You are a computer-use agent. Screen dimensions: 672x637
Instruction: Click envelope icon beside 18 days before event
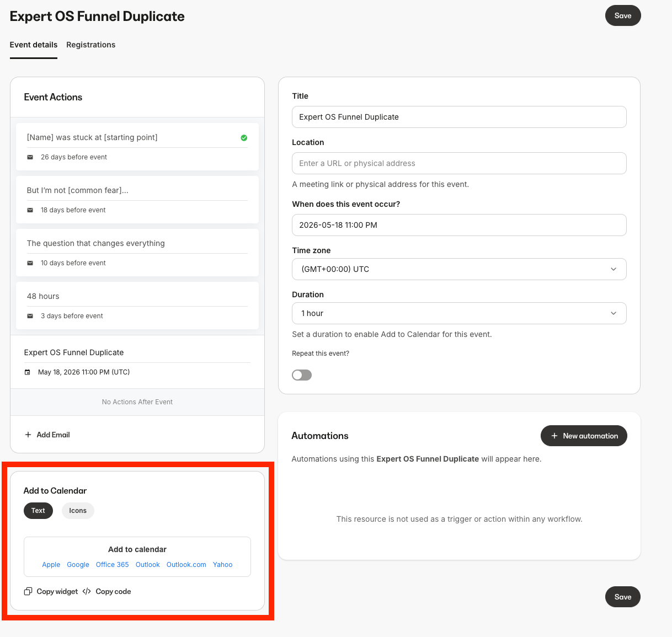tap(30, 210)
